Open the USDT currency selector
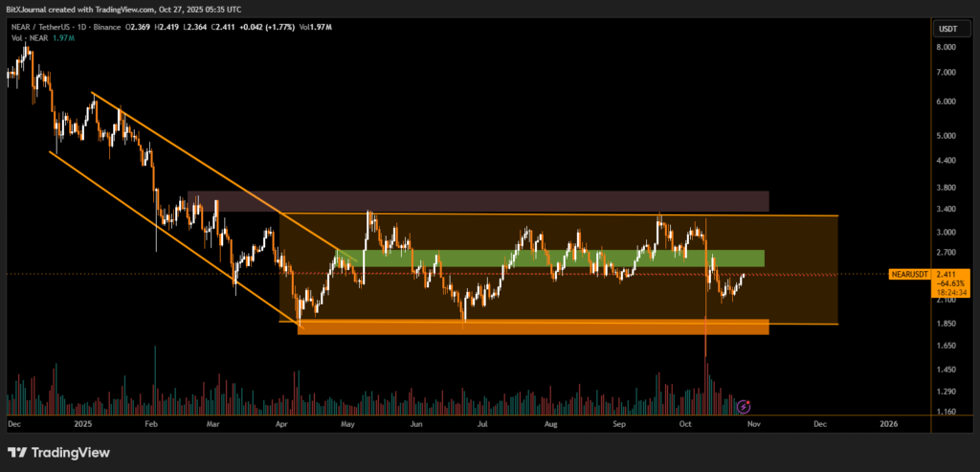The width and height of the screenshot is (980, 472). point(948,30)
